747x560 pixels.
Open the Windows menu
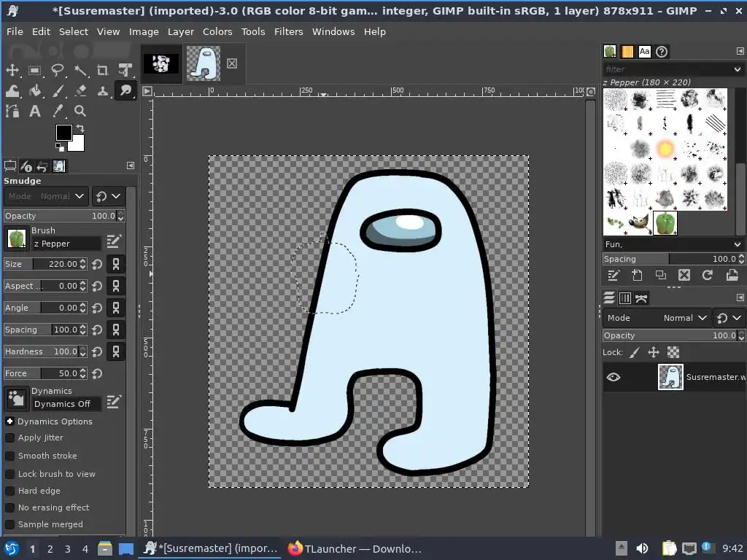click(x=333, y=31)
